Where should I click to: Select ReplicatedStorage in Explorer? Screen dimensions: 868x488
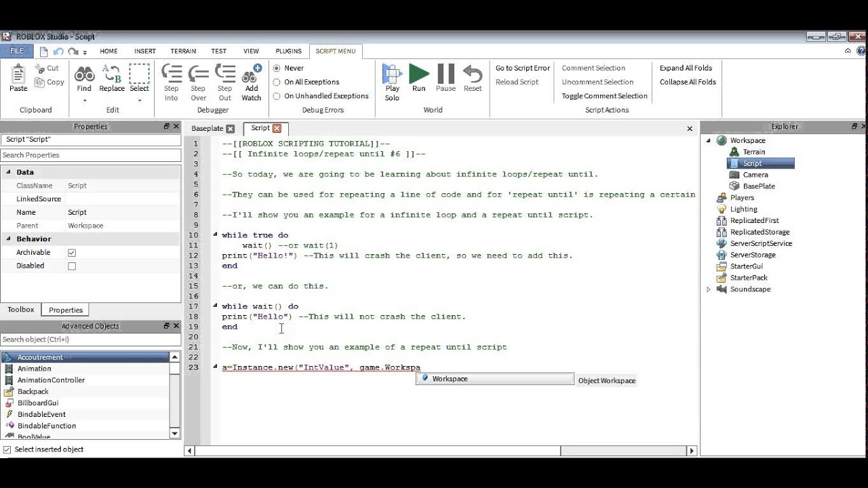(759, 232)
